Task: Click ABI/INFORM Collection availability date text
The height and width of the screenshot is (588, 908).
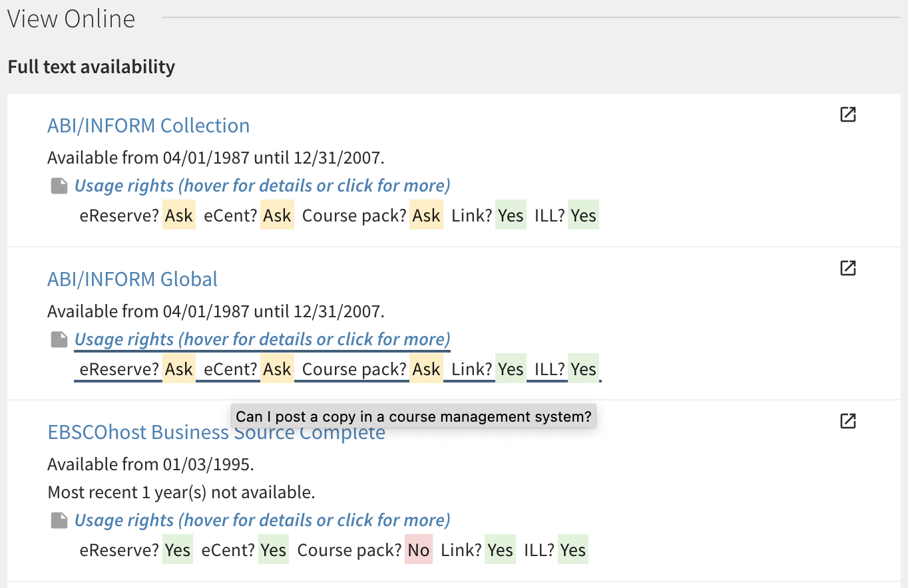Action: [x=216, y=158]
